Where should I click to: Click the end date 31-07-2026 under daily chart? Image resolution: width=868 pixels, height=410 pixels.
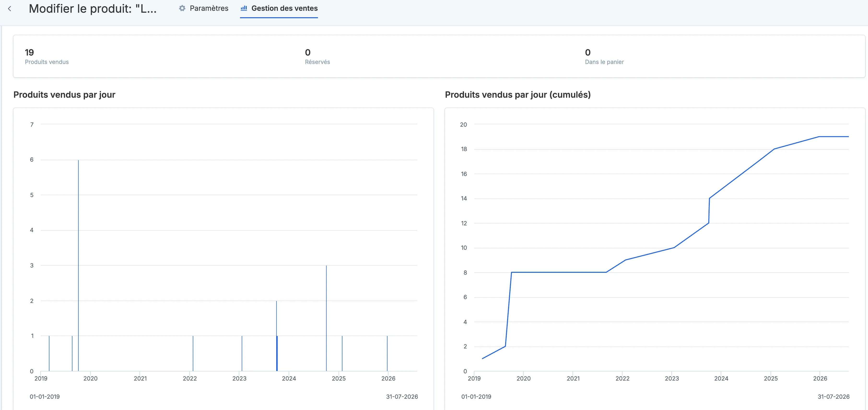402,397
